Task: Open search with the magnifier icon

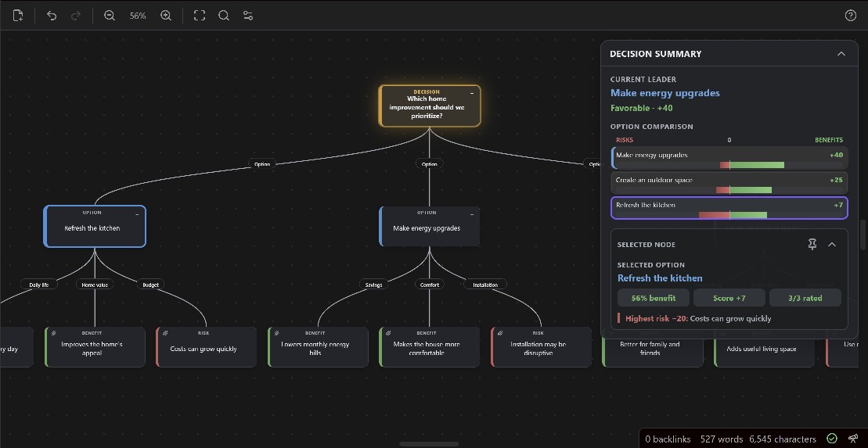Action: [x=224, y=16]
